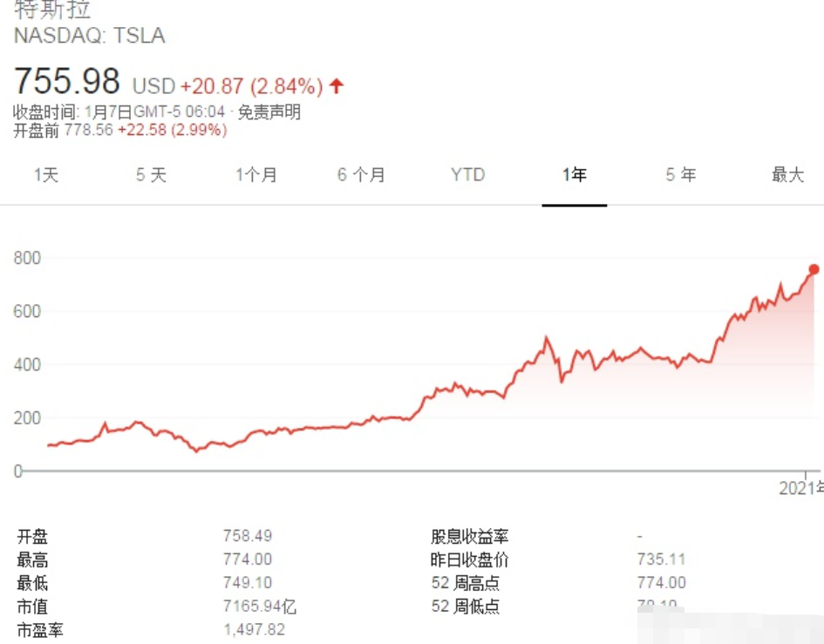Image resolution: width=824 pixels, height=644 pixels.
Task: Click the 2021年 label on the time axis
Action: coord(800,489)
